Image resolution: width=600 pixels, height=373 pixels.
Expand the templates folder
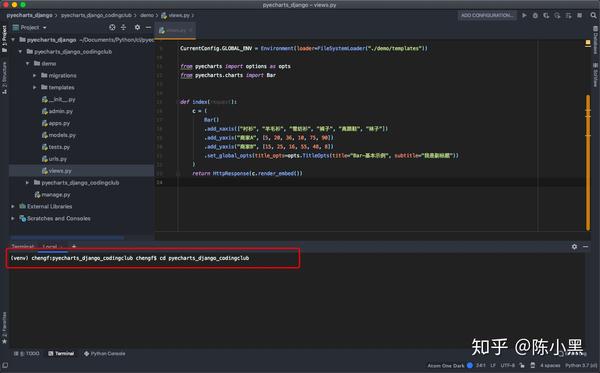pyautogui.click(x=35, y=87)
